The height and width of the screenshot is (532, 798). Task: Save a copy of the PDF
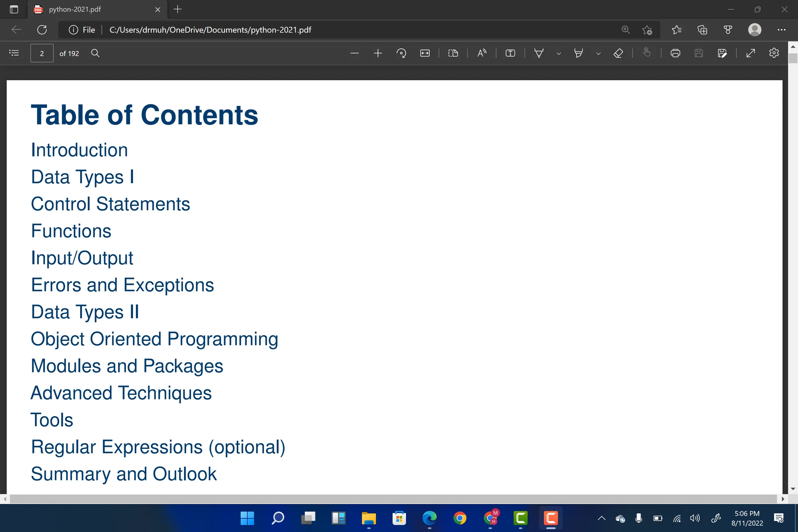tap(723, 53)
